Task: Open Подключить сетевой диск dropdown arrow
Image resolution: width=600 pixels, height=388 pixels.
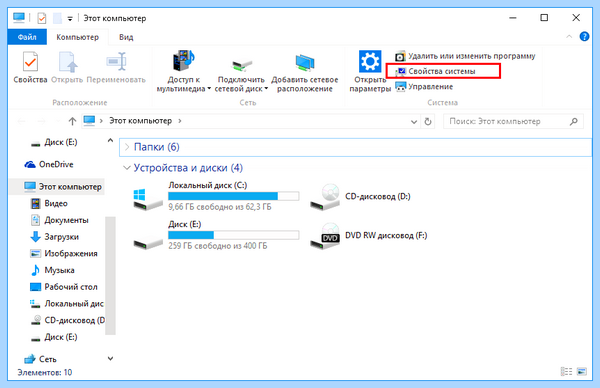Action: (x=266, y=89)
